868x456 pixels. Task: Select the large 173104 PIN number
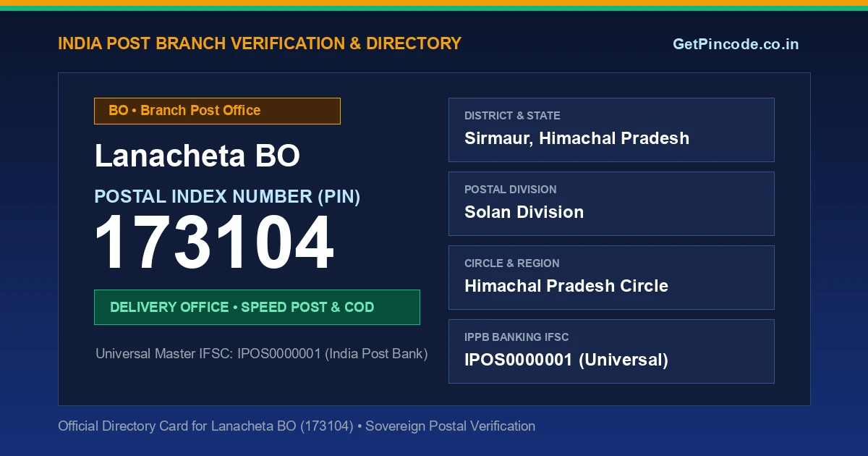(214, 244)
